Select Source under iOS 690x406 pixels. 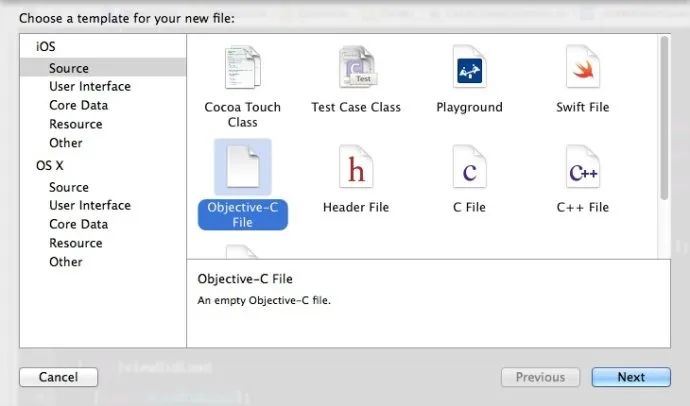[103, 68]
